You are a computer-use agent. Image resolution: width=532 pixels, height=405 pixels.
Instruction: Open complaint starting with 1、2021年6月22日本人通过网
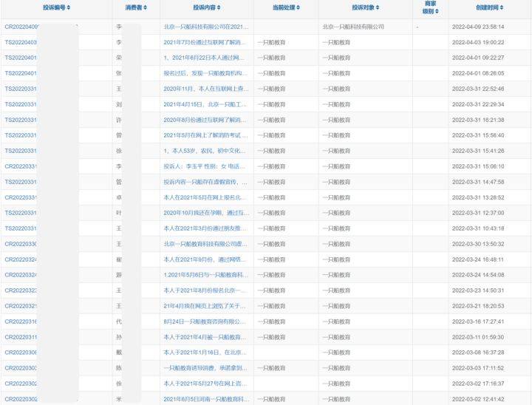click(206, 58)
